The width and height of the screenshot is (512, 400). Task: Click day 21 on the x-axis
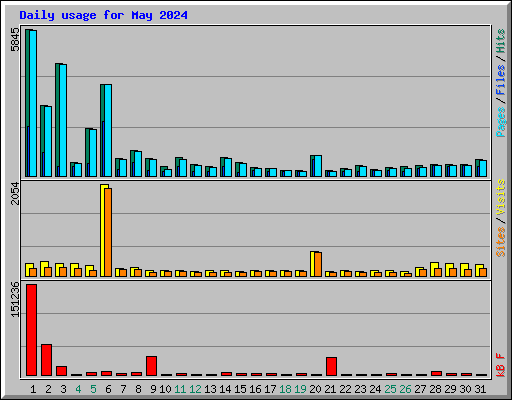[x=330, y=389]
